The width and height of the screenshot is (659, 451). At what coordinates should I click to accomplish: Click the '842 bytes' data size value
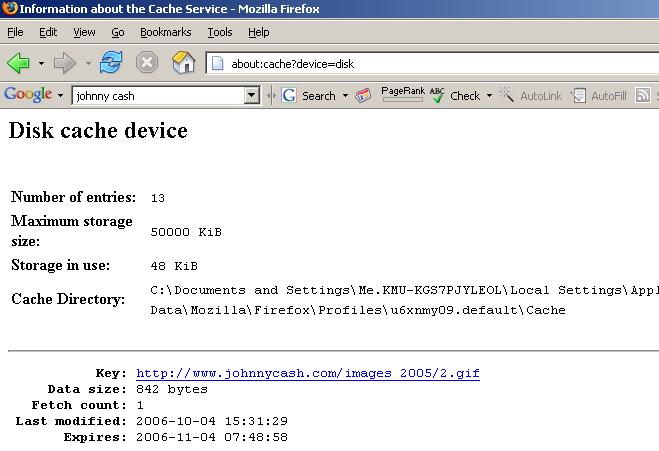(x=172, y=389)
